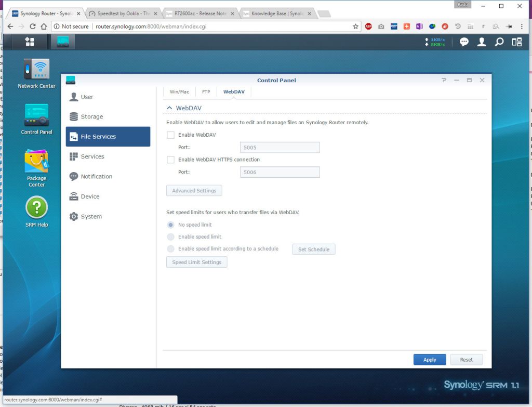532x407 pixels.
Task: Click the browser back arrow
Action: (10, 27)
